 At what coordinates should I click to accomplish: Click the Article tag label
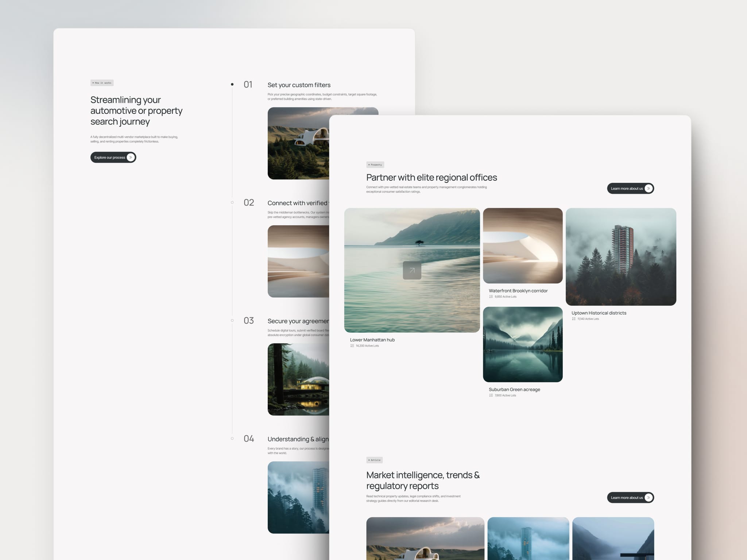tap(374, 460)
